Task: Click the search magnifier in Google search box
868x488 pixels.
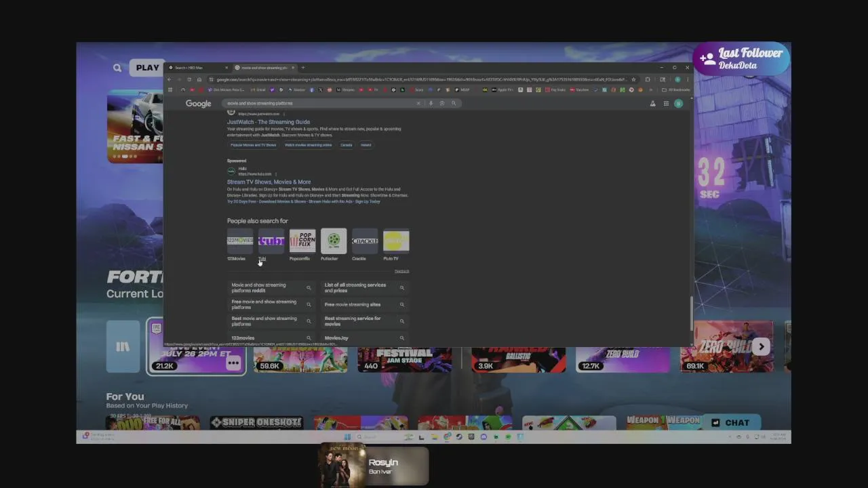Action: click(x=454, y=103)
